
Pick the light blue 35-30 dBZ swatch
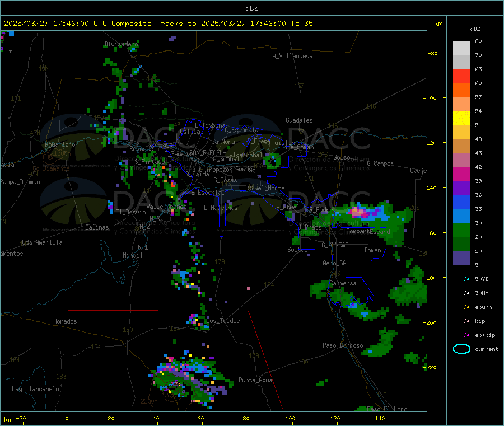point(461,216)
